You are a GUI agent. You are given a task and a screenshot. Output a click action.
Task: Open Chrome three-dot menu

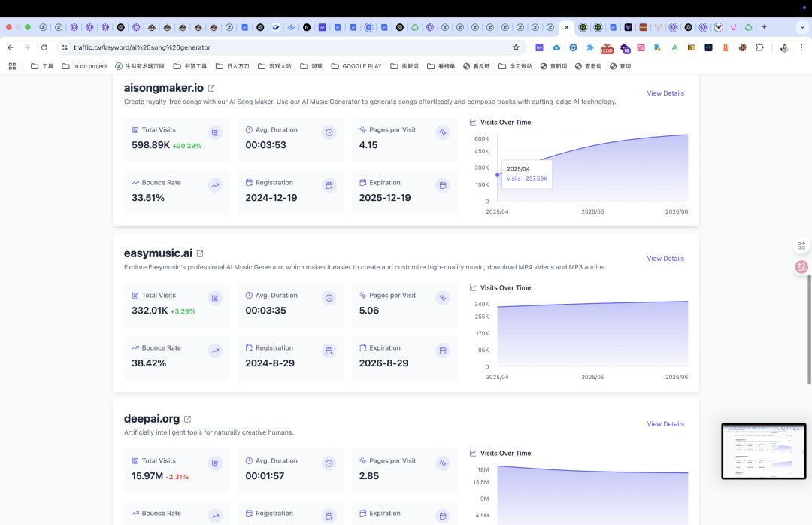pyautogui.click(x=801, y=47)
